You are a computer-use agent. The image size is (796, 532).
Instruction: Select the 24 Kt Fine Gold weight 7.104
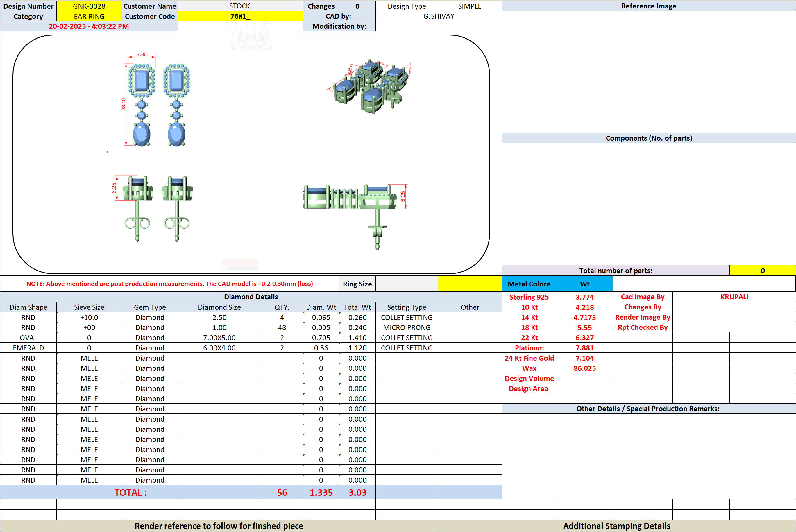[584, 358]
